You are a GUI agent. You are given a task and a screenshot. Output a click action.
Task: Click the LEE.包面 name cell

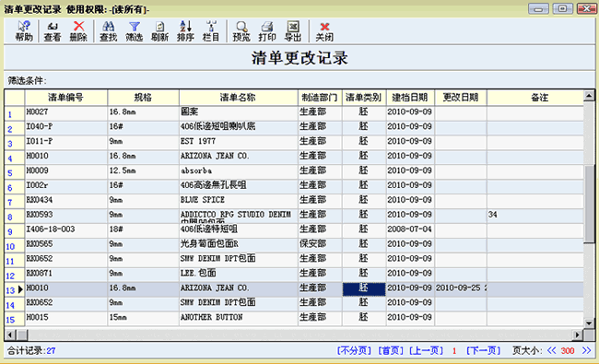[239, 274]
